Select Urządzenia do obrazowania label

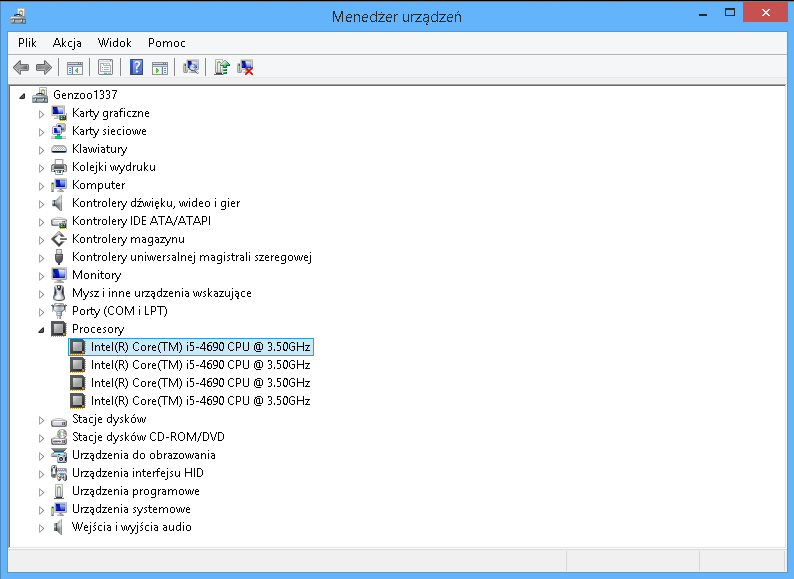click(144, 455)
